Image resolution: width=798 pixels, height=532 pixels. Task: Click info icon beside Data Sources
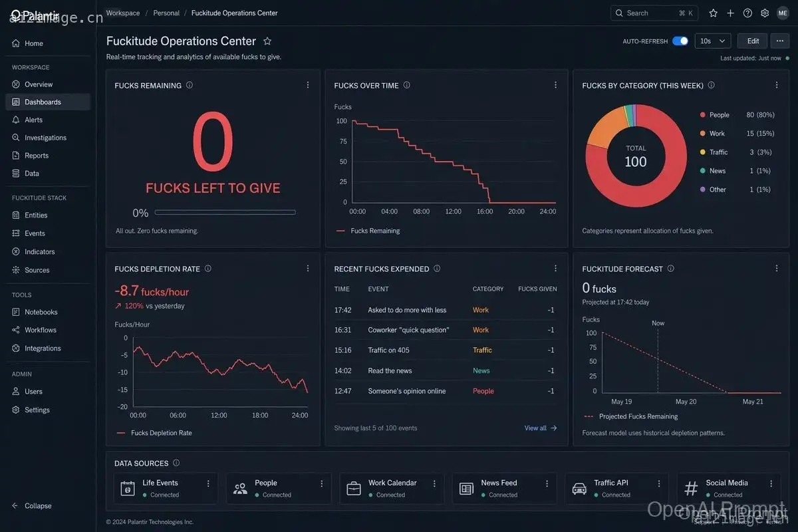(x=176, y=463)
